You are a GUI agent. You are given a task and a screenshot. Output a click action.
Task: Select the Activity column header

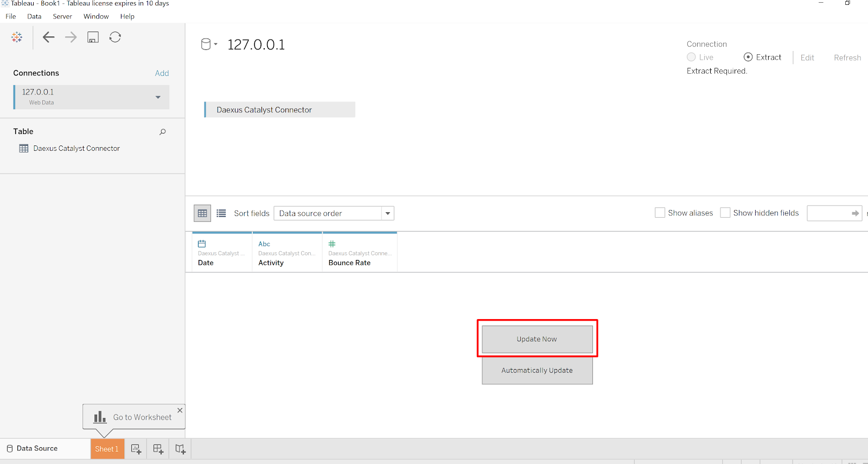287,252
